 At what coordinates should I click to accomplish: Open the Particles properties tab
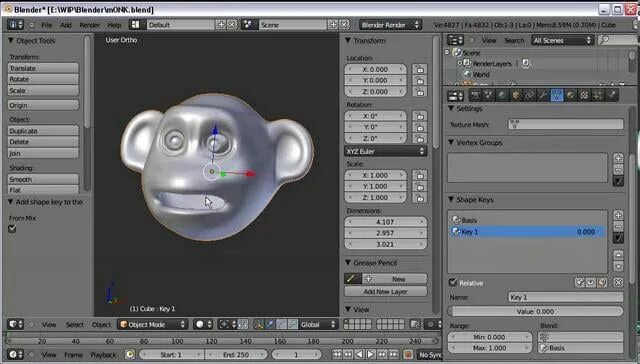click(598, 95)
